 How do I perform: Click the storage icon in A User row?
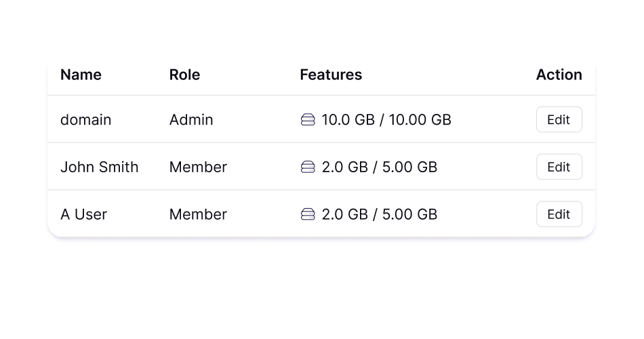308,214
